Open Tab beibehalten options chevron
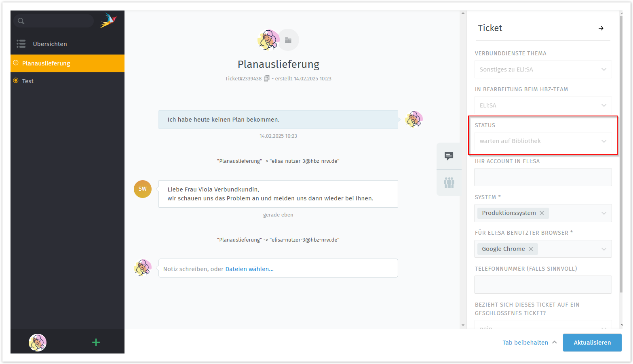 (555, 342)
